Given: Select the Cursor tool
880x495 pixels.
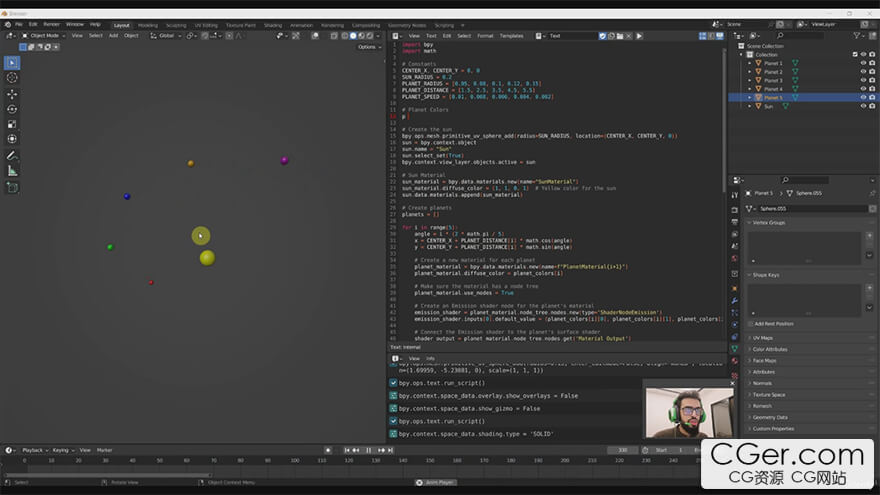Looking at the screenshot, I should click(x=12, y=78).
